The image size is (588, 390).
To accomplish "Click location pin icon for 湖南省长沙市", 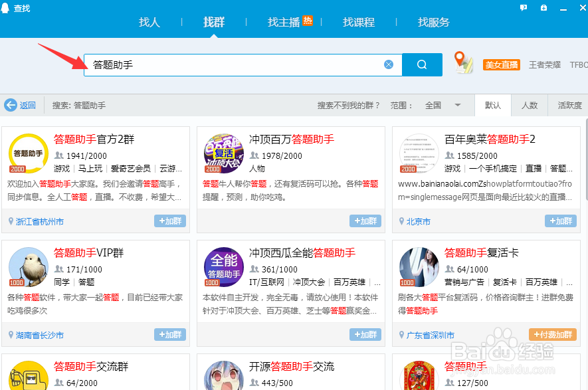I will 11,335.
